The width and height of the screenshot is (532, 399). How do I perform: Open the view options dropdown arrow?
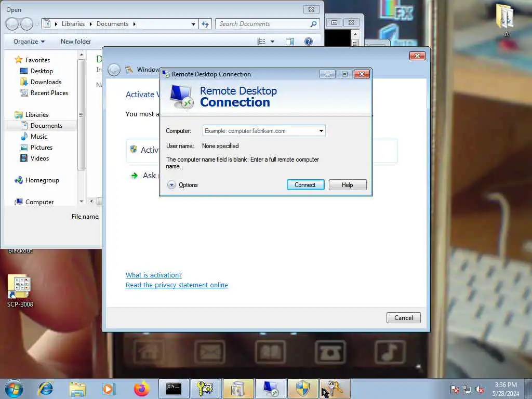click(x=272, y=42)
